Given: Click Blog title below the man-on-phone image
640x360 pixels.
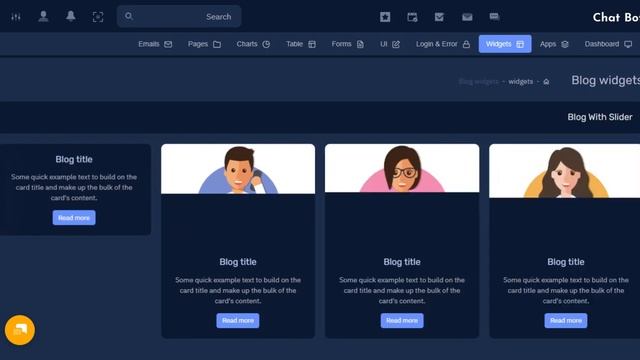Looking at the screenshot, I should click(x=238, y=262).
